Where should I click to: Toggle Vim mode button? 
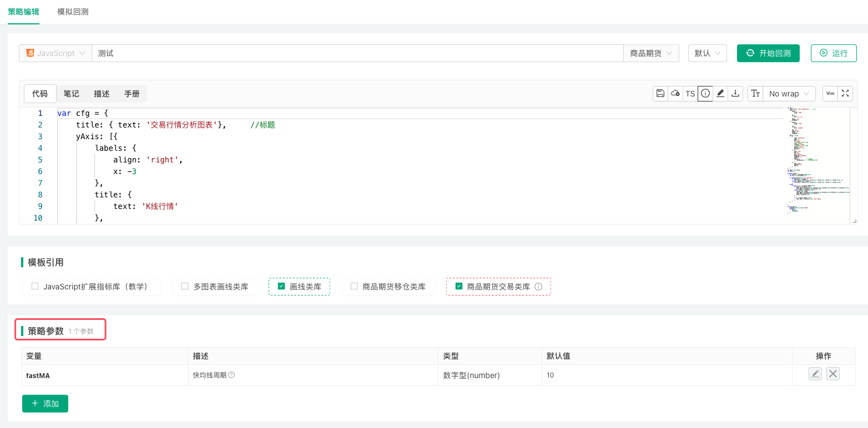tap(830, 94)
